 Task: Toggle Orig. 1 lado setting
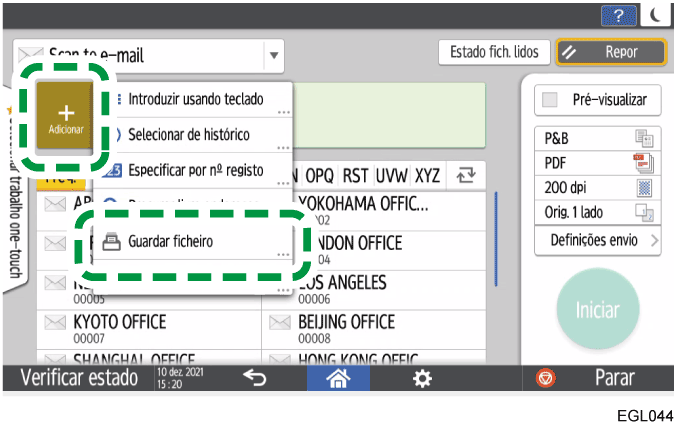click(596, 212)
